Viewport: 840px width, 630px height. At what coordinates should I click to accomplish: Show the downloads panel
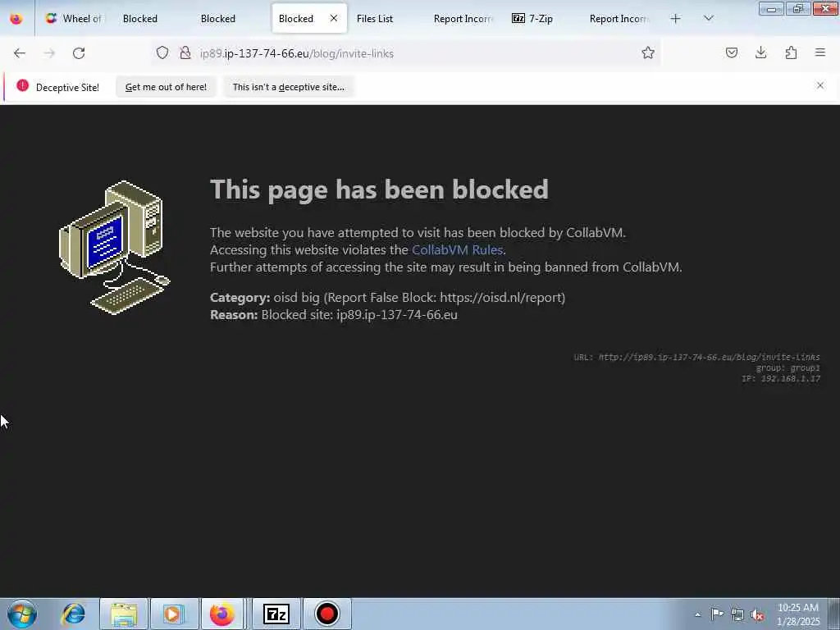point(760,52)
